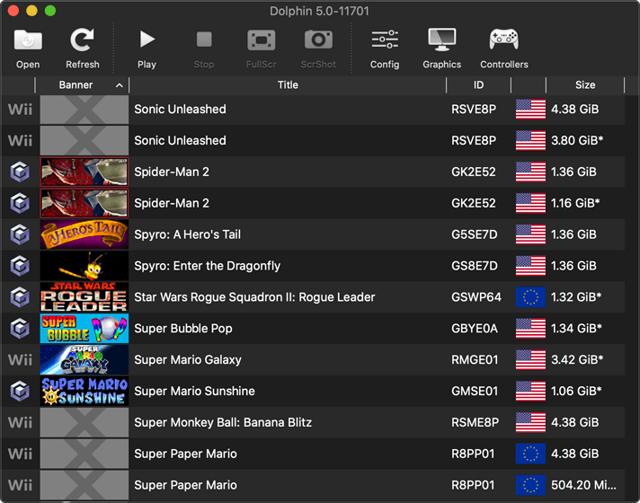640x503 pixels.
Task: Toggle fullscreen with FullScr icon
Action: [261, 40]
